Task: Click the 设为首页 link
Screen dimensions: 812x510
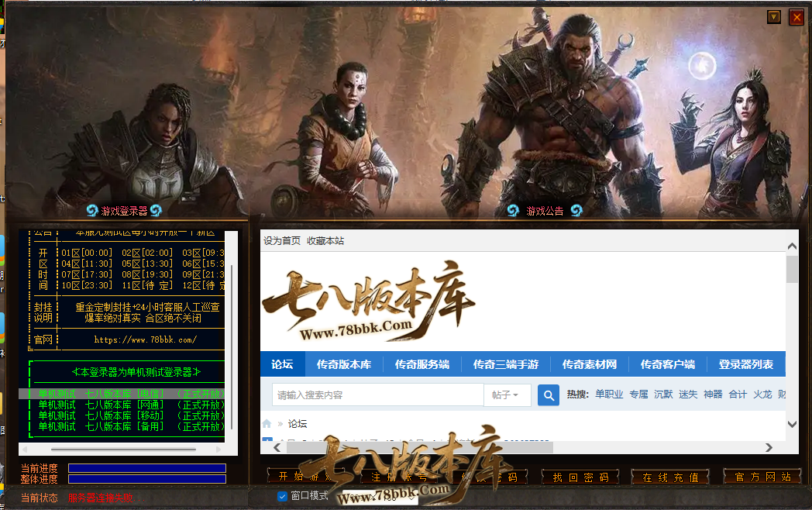Action: (282, 241)
